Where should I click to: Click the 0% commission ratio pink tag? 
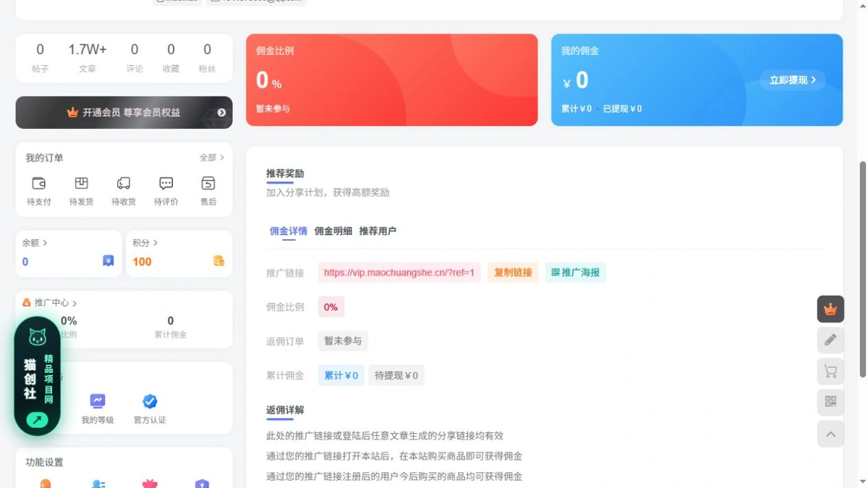pos(331,307)
